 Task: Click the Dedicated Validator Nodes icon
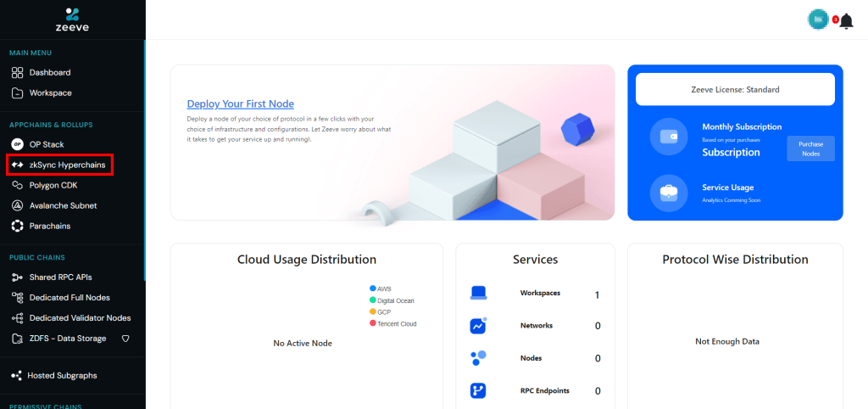(17, 318)
